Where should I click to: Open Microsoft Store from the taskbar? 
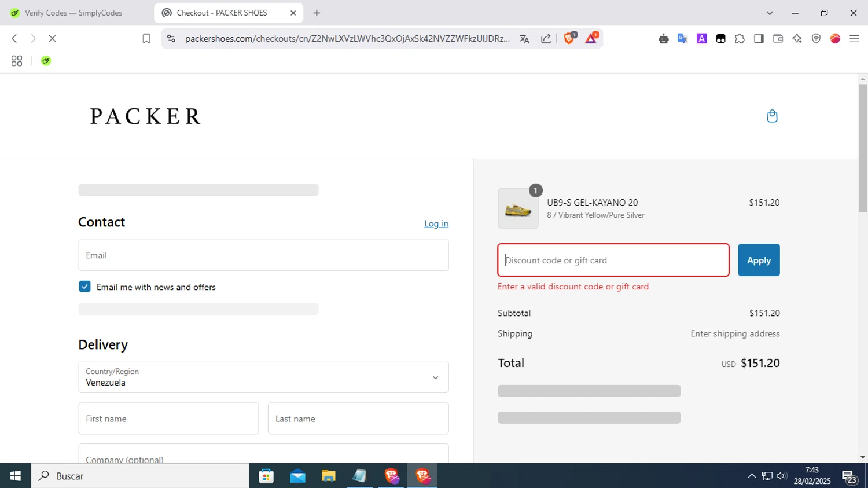(266, 476)
